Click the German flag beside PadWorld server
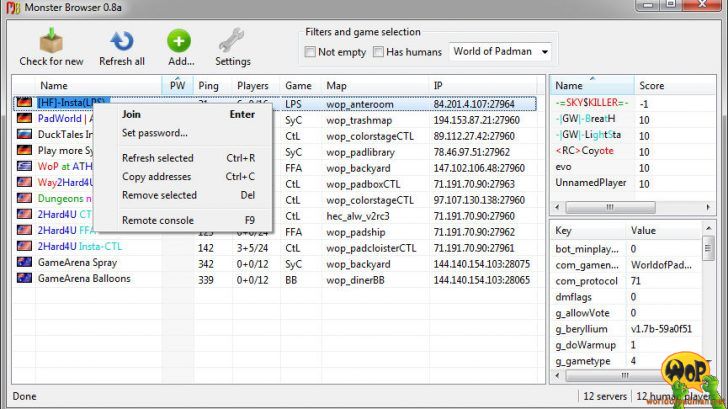The image size is (728, 409). 24,118
